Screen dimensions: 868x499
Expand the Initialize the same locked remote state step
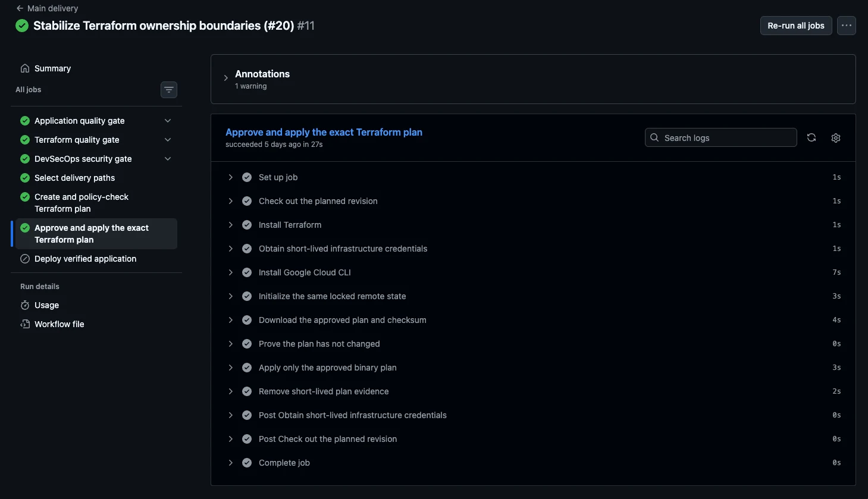231,296
